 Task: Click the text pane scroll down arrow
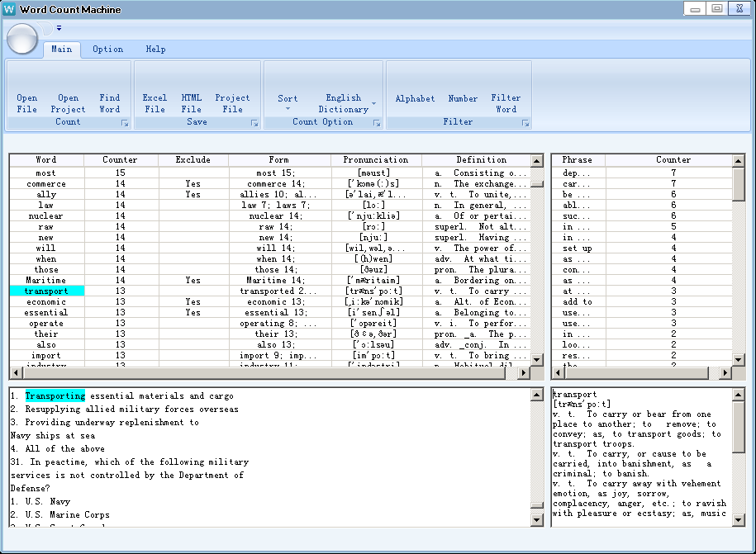tap(537, 519)
